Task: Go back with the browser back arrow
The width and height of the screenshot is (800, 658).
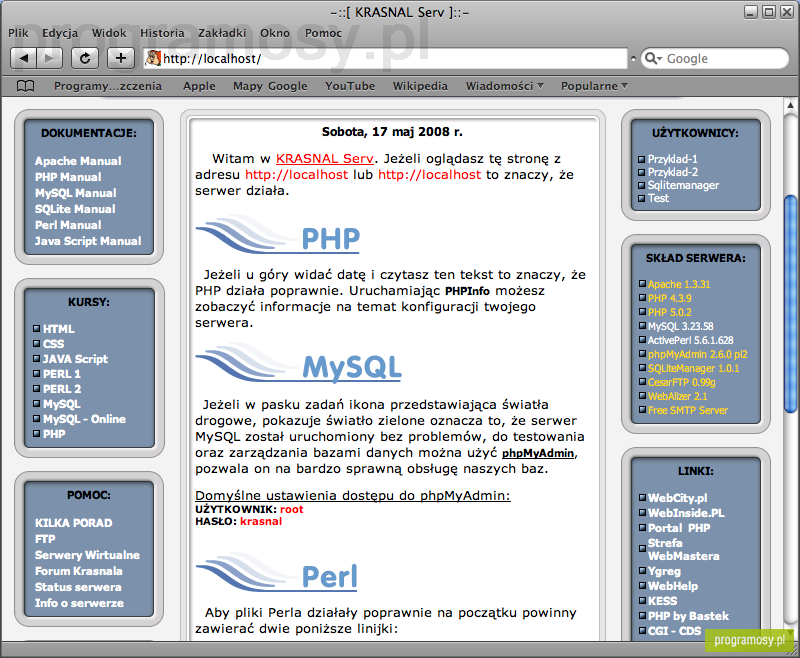Action: click(x=23, y=58)
